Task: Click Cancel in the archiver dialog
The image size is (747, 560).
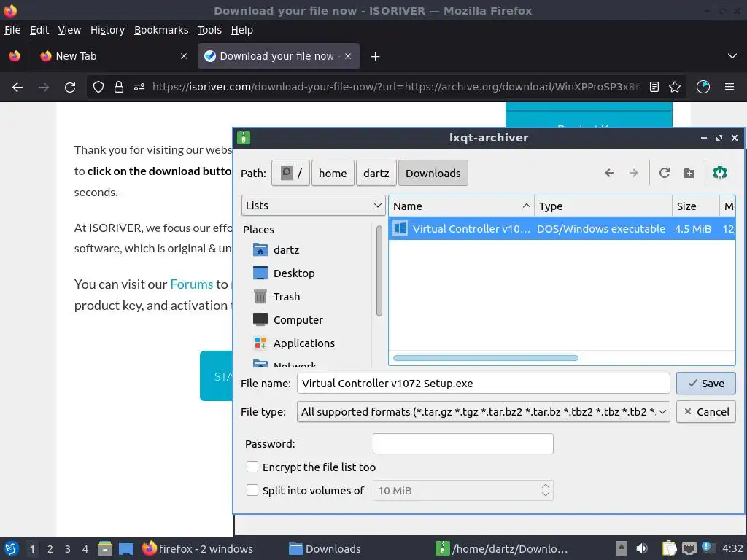Action: (705, 412)
